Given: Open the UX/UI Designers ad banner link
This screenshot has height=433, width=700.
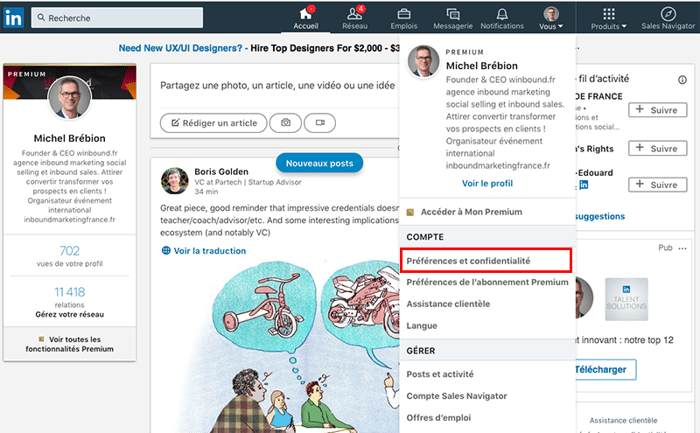Looking at the screenshot, I should 259,48.
